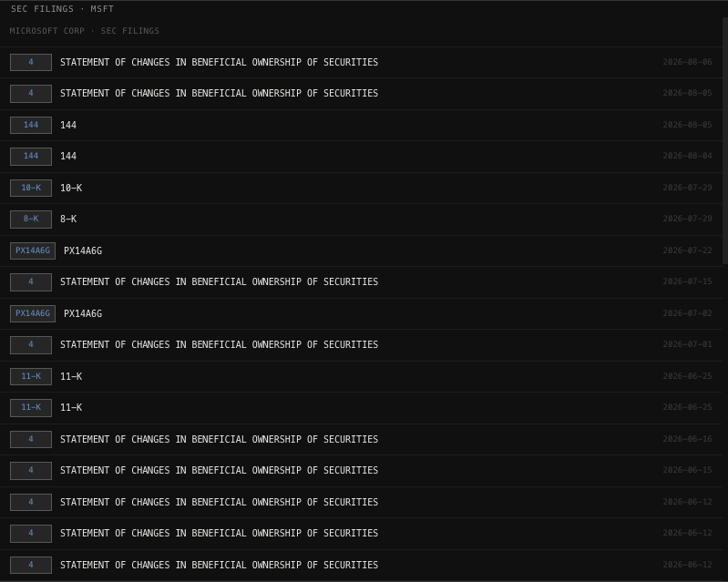The width and height of the screenshot is (728, 582).
Task: Click the 4 badge on the 2026-07-01 row
Action: click(31, 344)
